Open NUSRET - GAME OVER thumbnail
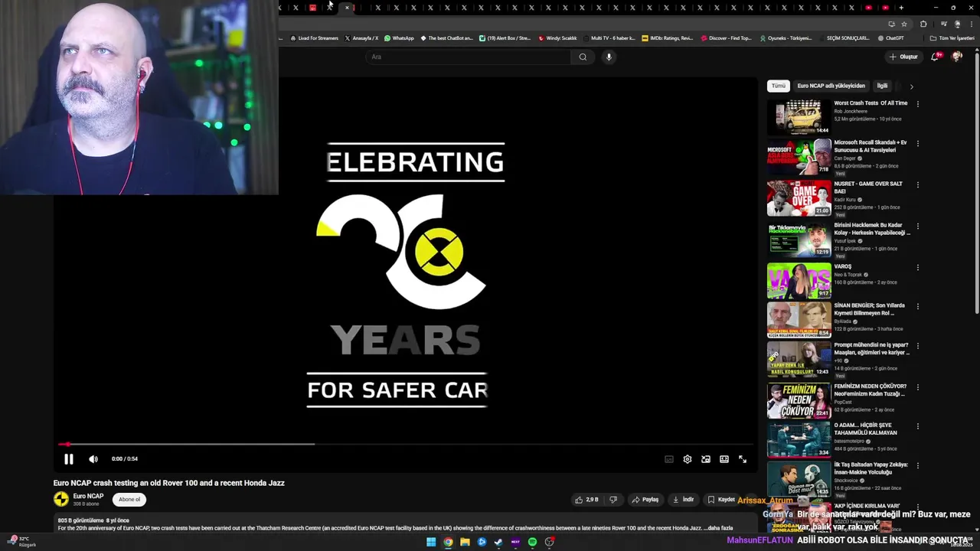 (x=799, y=198)
